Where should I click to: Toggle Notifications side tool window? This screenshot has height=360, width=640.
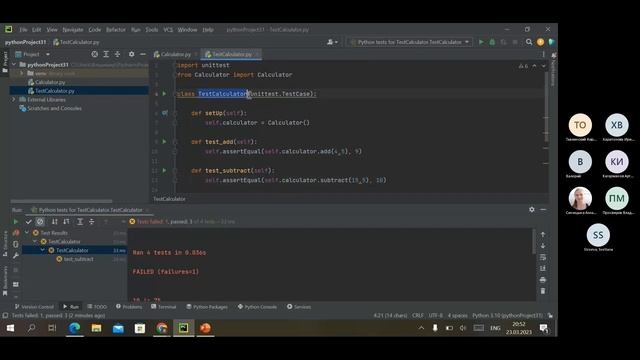tap(553, 69)
